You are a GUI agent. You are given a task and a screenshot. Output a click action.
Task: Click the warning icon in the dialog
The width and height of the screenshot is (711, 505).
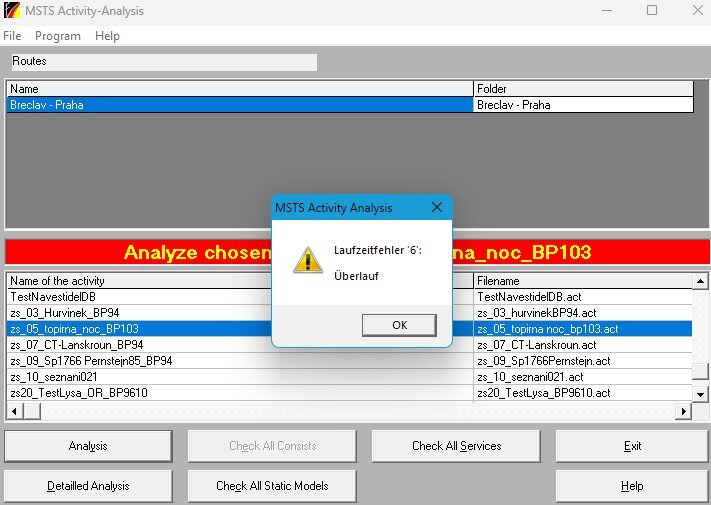point(307,260)
